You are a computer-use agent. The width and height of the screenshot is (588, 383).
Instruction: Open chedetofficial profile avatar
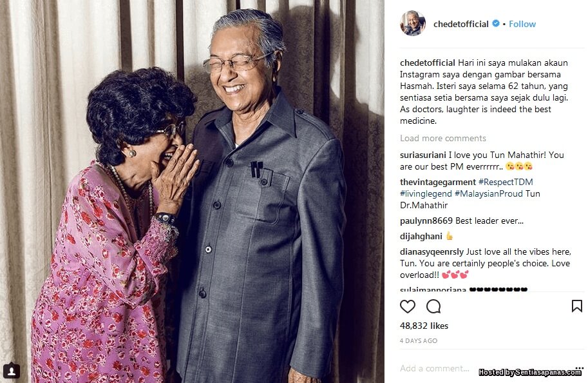tap(413, 23)
